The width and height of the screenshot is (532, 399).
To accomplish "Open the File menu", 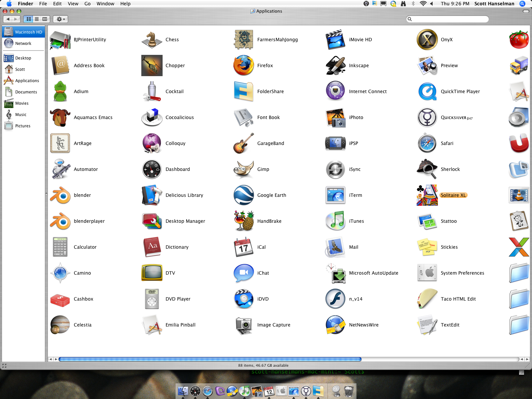I will pos(43,4).
